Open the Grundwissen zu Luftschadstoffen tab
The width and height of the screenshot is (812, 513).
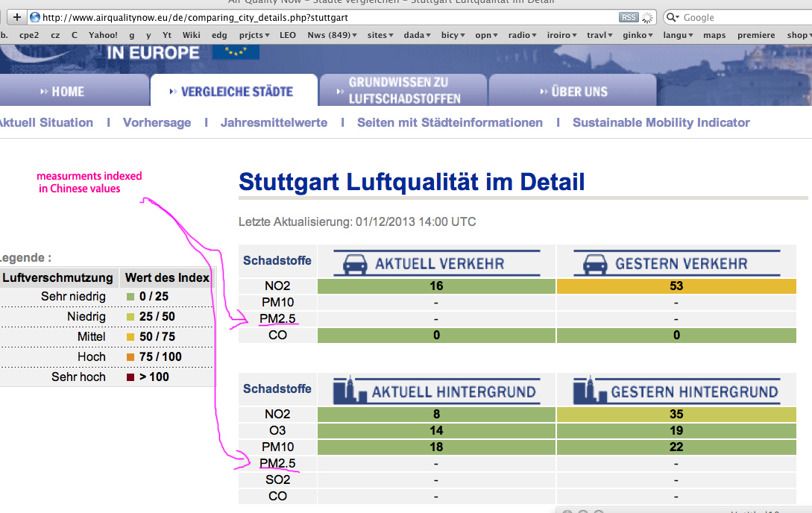pos(403,91)
